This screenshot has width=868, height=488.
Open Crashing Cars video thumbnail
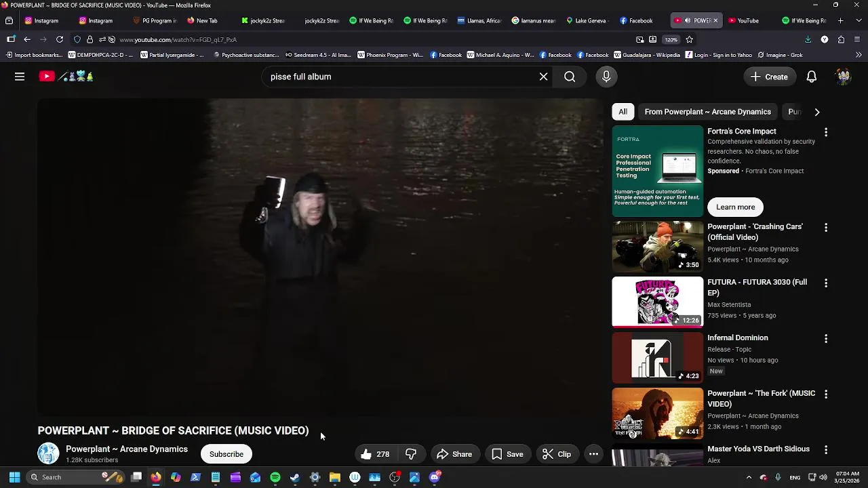pos(658,247)
